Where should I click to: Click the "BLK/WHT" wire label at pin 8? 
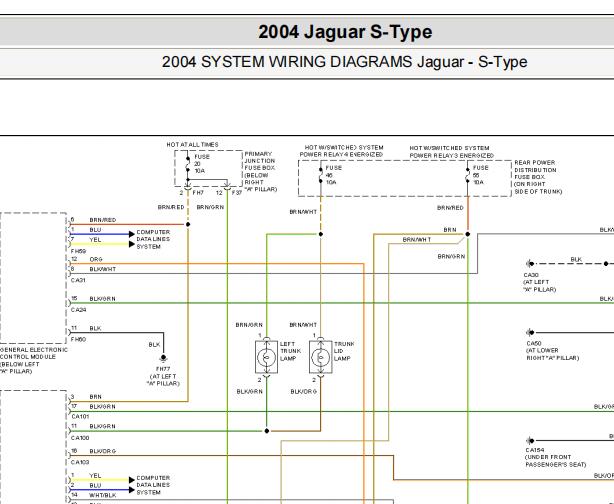[x=103, y=269]
